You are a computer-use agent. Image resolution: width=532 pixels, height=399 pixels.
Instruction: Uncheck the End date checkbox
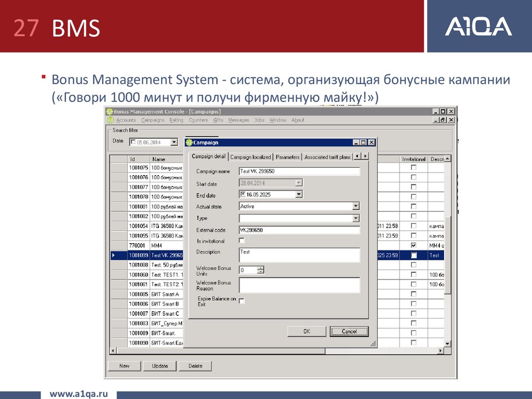pos(243,194)
